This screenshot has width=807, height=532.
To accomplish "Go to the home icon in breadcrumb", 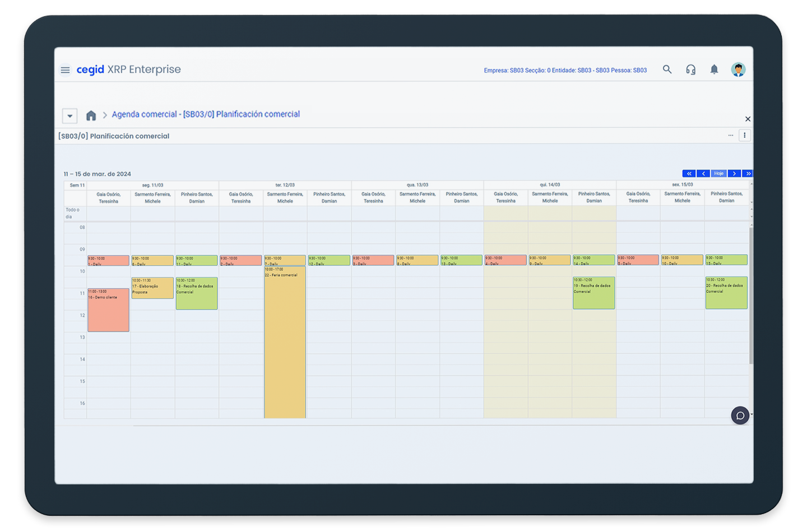I will pyautogui.click(x=91, y=115).
